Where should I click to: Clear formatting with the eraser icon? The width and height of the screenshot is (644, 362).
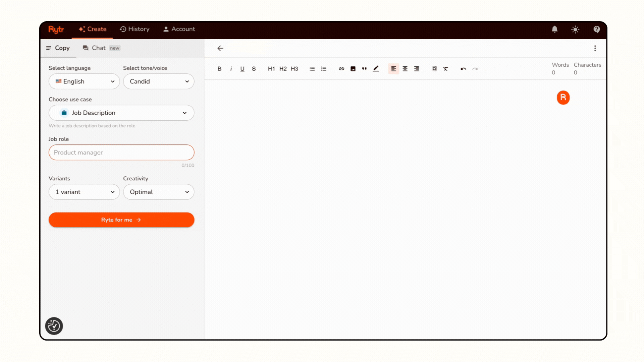coord(446,69)
